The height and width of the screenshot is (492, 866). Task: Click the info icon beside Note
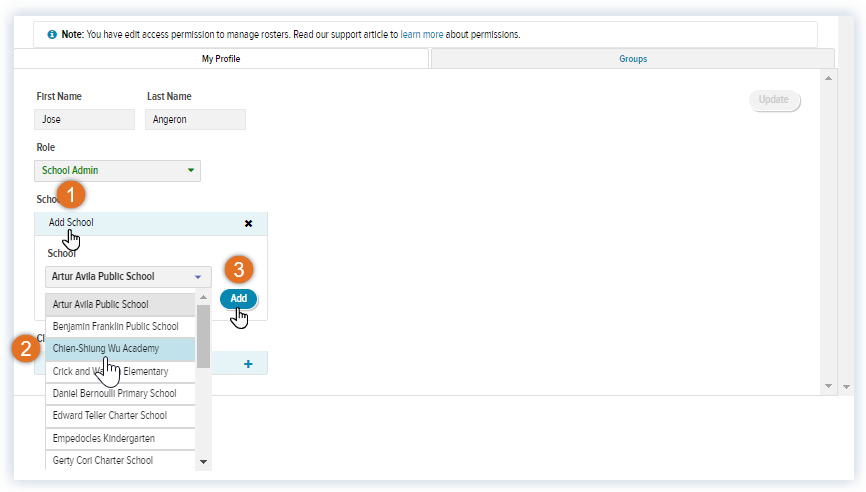(x=52, y=34)
